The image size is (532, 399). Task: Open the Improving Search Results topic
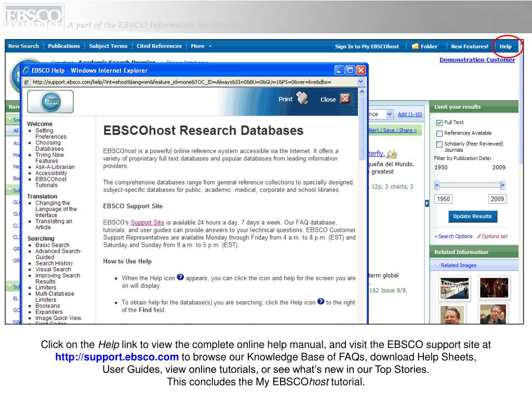pos(58,278)
